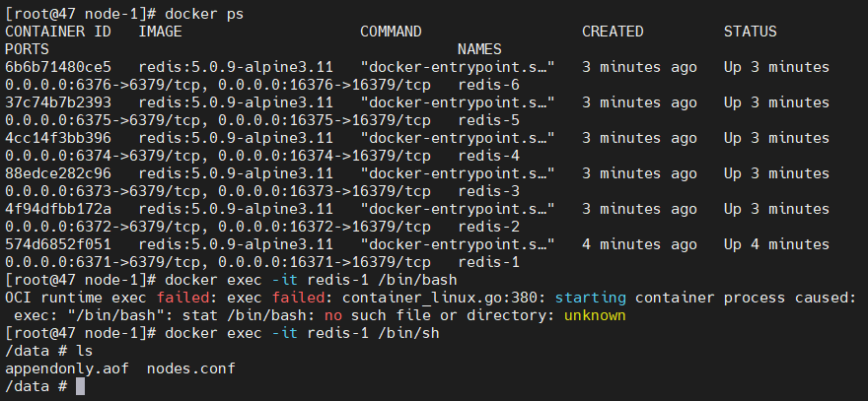Screen dimensions: 868x401
Task: Click the blue 'starting' word in error
Action: click(595, 298)
